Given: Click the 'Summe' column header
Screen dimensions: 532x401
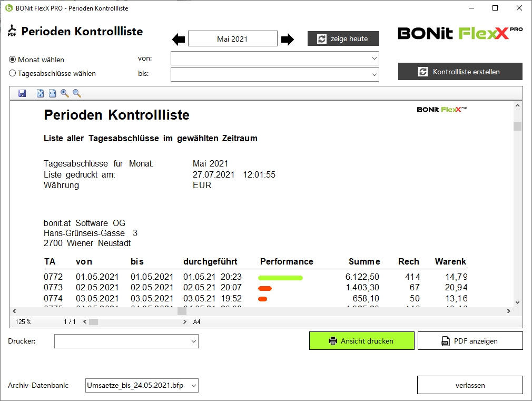Looking at the screenshot, I should pos(364,261).
